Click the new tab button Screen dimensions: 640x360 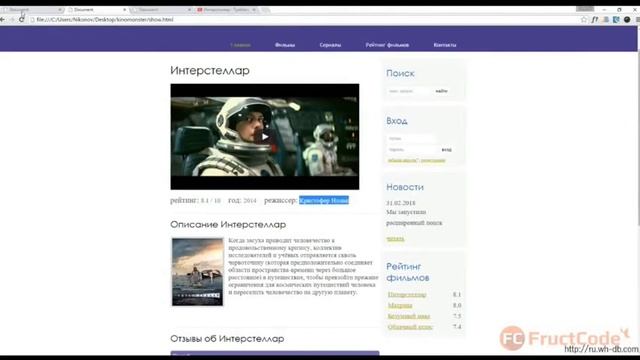(x=265, y=9)
